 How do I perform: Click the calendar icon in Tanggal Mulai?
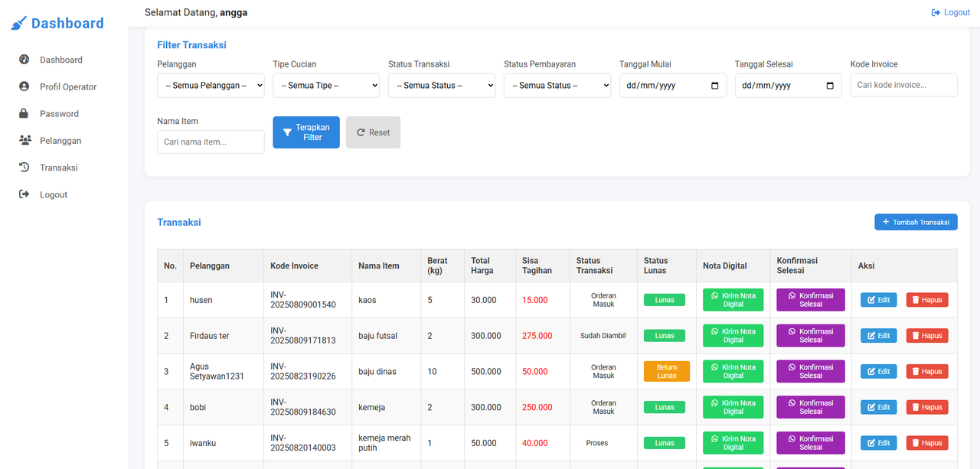click(x=714, y=86)
